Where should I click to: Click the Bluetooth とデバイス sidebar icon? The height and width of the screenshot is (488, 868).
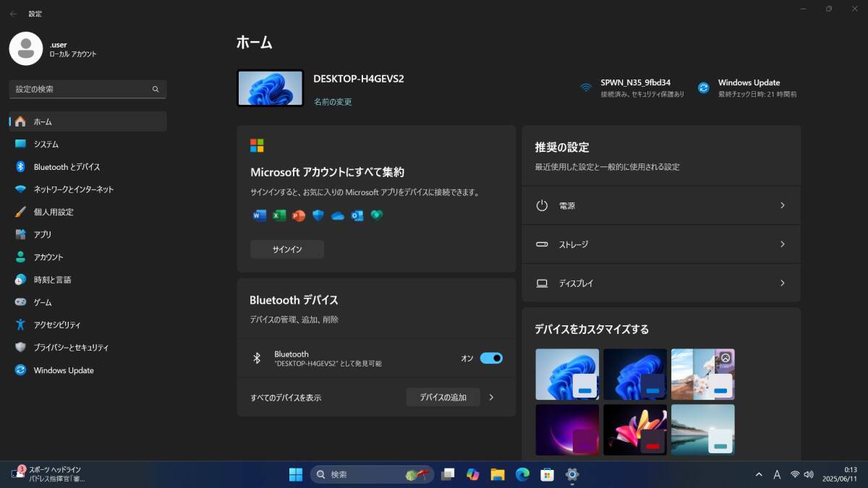tap(20, 167)
